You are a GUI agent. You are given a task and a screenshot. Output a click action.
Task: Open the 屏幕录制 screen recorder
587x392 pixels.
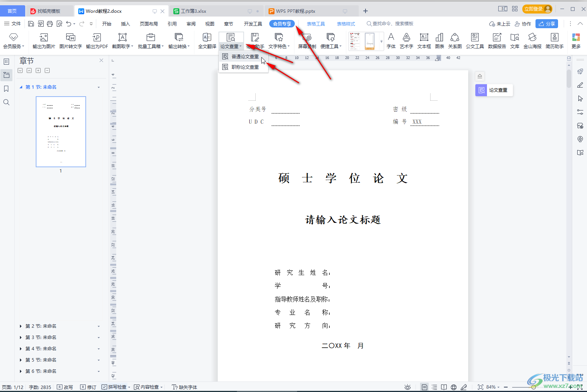pyautogui.click(x=307, y=41)
